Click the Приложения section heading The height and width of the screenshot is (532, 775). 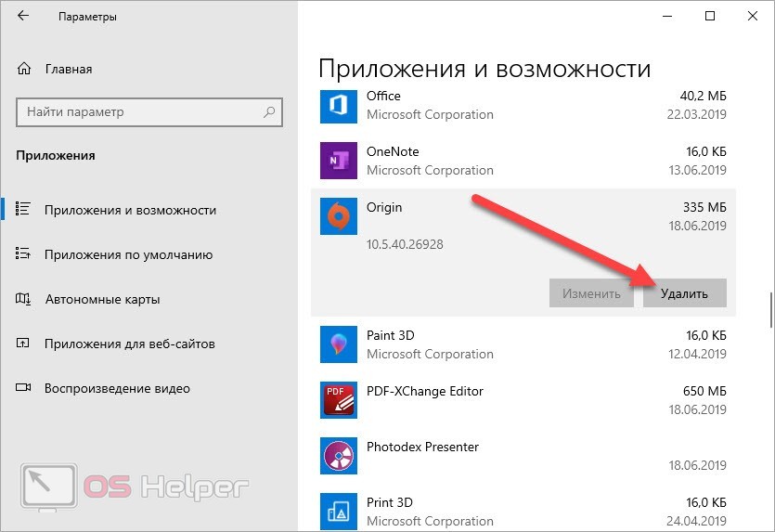pyautogui.click(x=56, y=156)
